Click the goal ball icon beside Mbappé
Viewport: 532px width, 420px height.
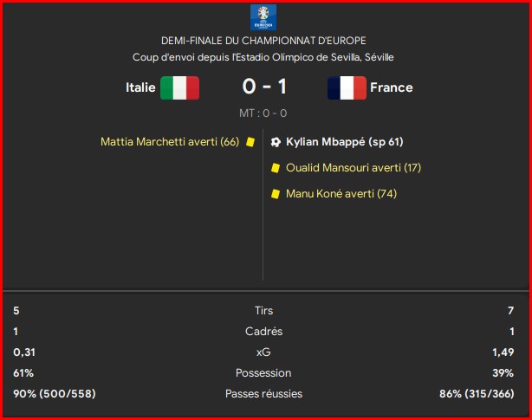click(276, 142)
